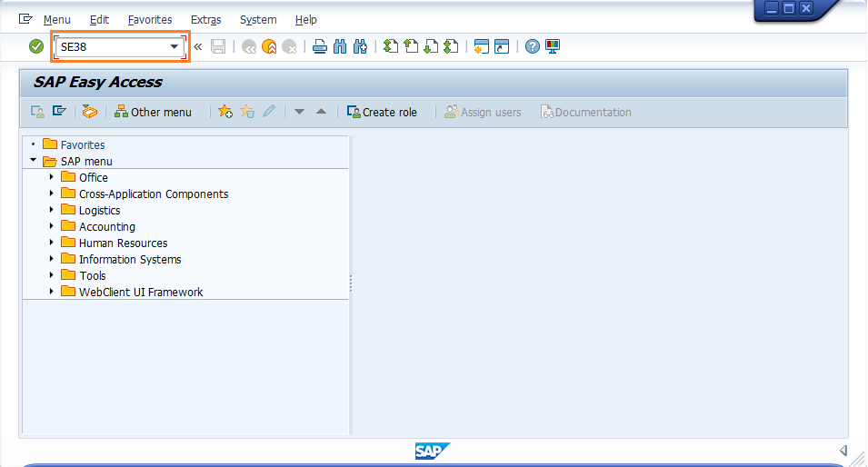This screenshot has height=467, width=868.
Task: Click the Save floppy disk icon
Action: [218, 46]
